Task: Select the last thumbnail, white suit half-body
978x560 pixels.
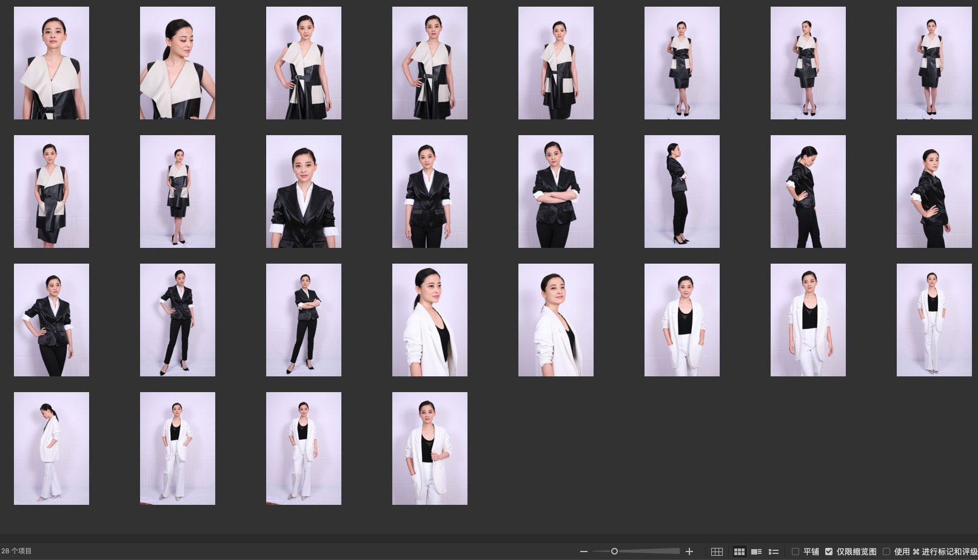Action: click(430, 448)
